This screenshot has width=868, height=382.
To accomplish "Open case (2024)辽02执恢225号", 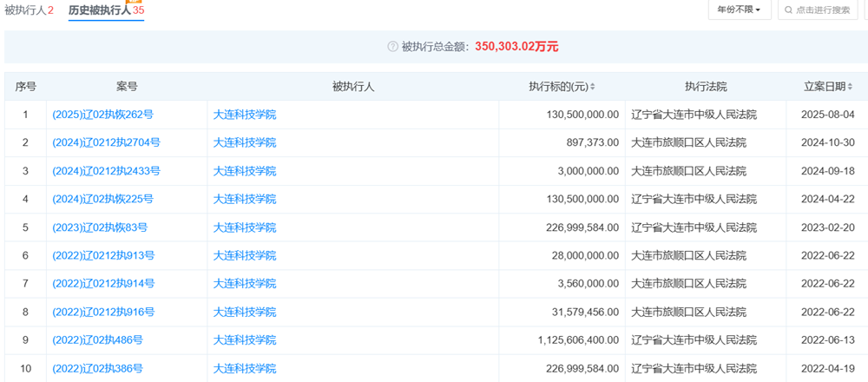I will pyautogui.click(x=102, y=200).
